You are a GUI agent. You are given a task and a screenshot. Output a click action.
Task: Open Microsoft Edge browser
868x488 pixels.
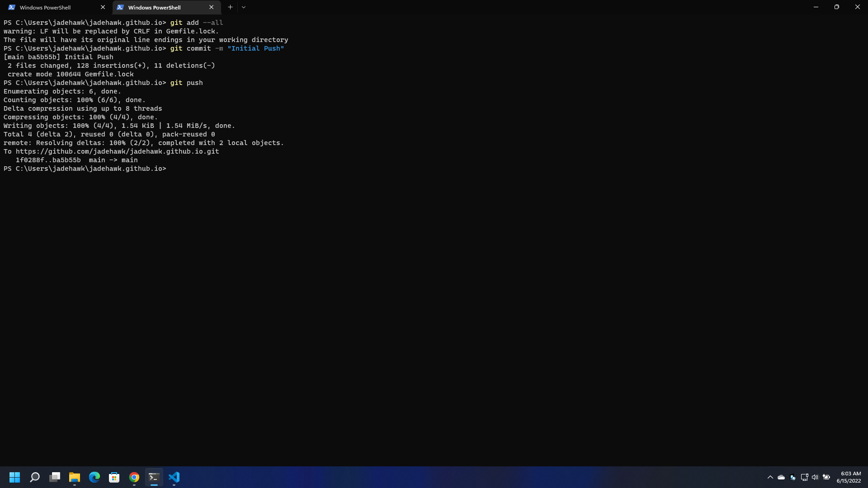94,477
